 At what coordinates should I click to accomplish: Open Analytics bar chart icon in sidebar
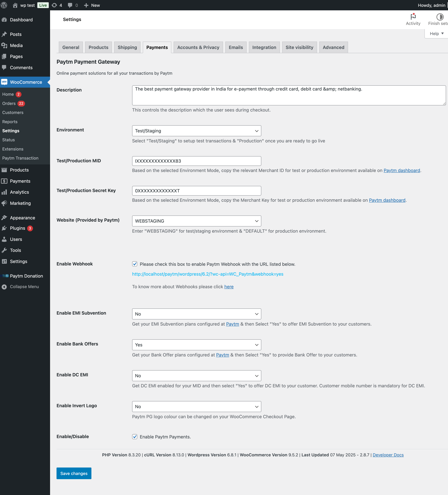[4, 192]
